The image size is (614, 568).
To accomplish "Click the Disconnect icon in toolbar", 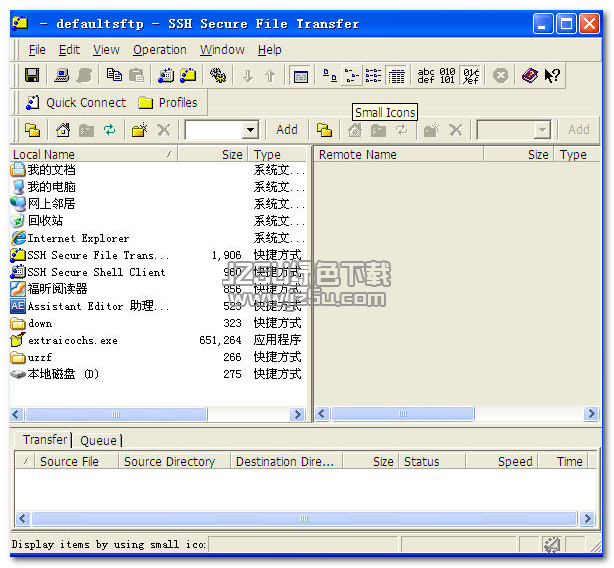I will click(84, 75).
